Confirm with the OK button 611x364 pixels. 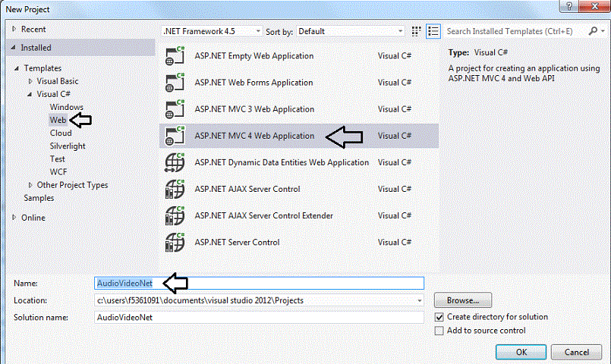tap(521, 352)
